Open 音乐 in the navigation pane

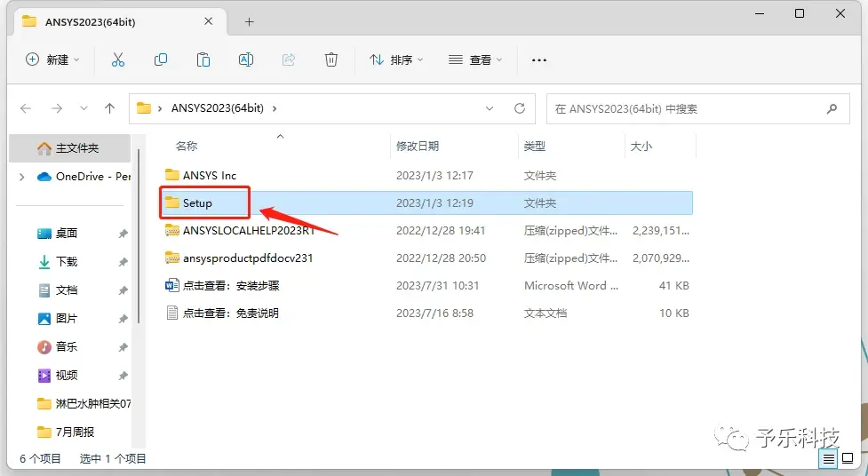pyautogui.click(x=67, y=347)
